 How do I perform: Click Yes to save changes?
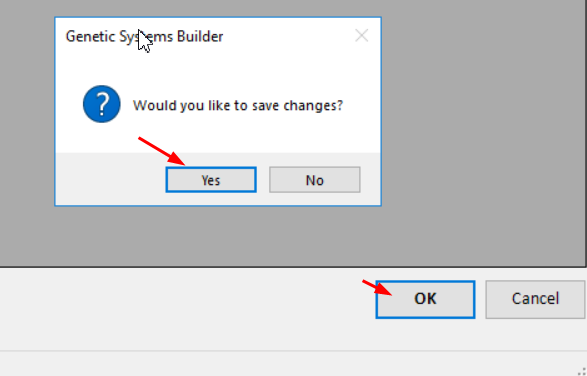(211, 180)
